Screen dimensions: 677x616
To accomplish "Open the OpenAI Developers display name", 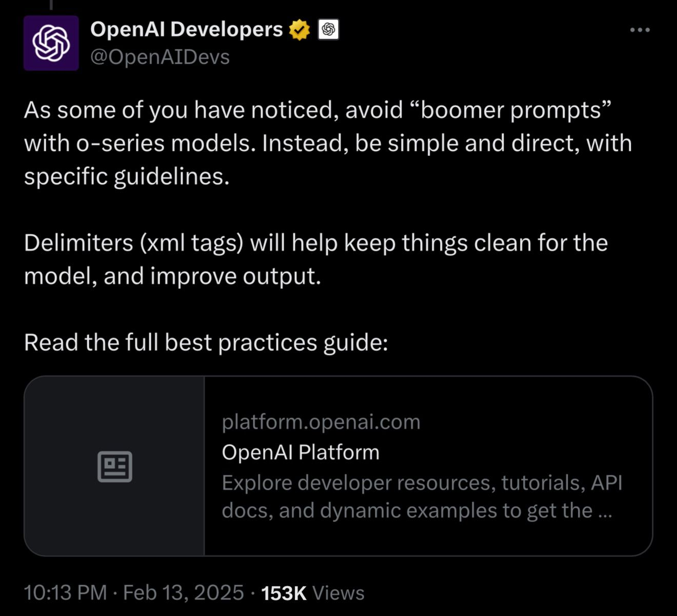I will pos(186,29).
